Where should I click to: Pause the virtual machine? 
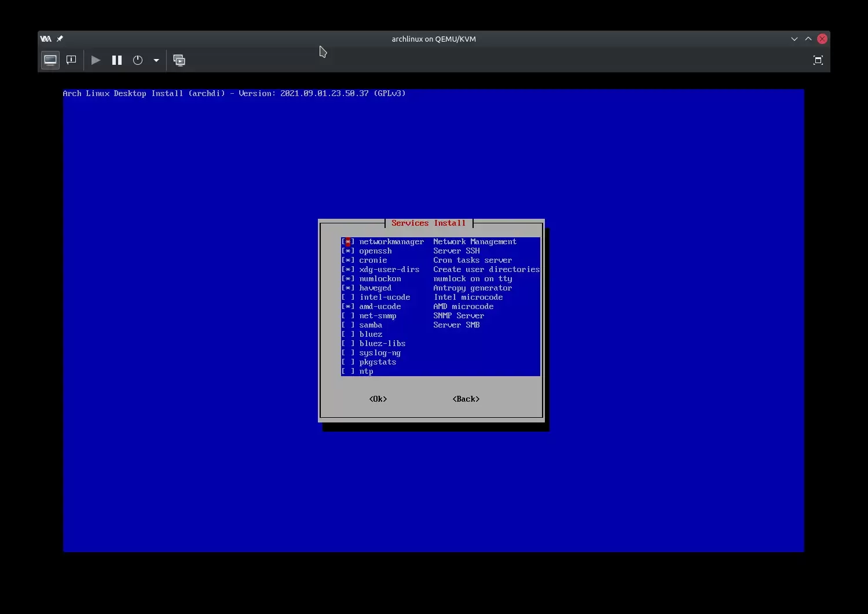click(x=117, y=60)
